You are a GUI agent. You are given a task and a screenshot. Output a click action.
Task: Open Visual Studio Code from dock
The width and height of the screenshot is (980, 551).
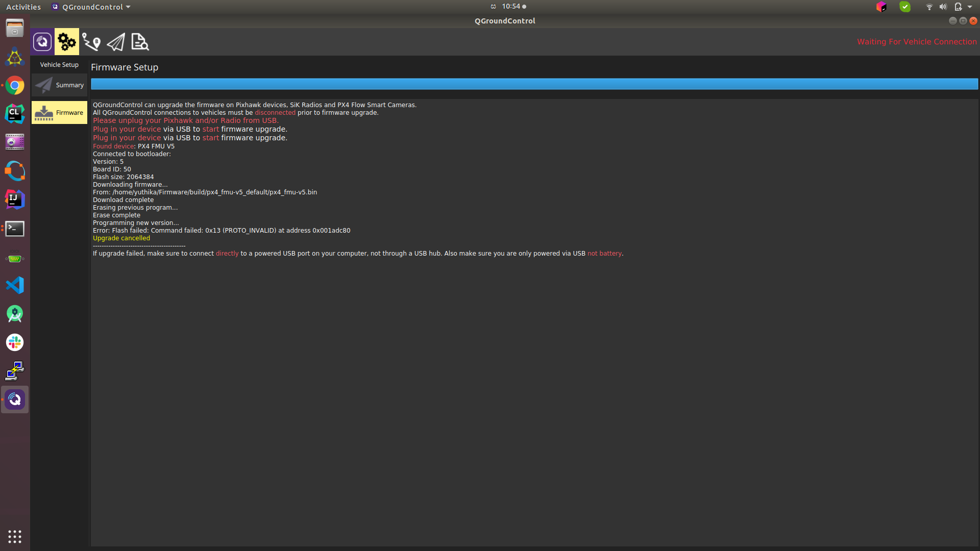point(15,285)
